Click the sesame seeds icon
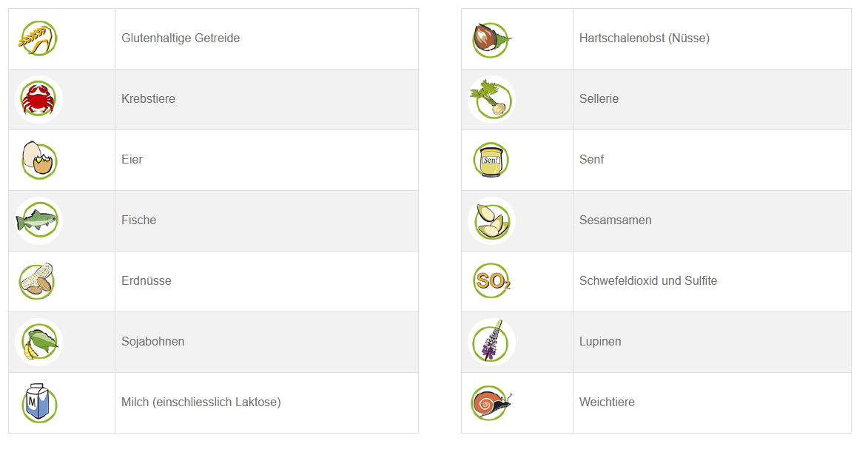Viewport: 868px width, 455px height. click(x=491, y=221)
